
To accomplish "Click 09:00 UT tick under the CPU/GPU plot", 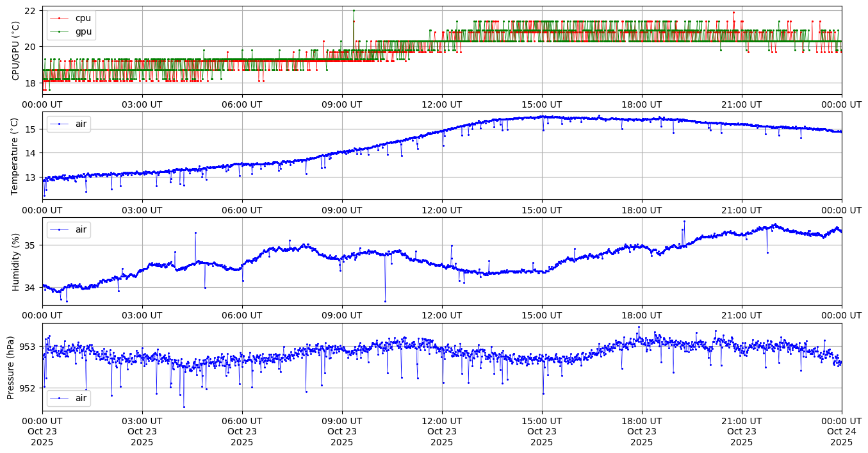I will [x=341, y=104].
